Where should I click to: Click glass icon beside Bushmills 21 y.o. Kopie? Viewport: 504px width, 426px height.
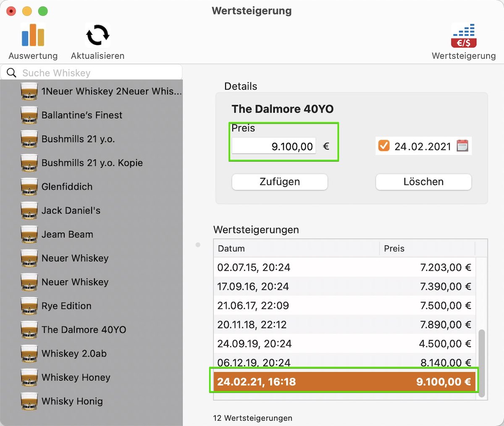pos(29,163)
